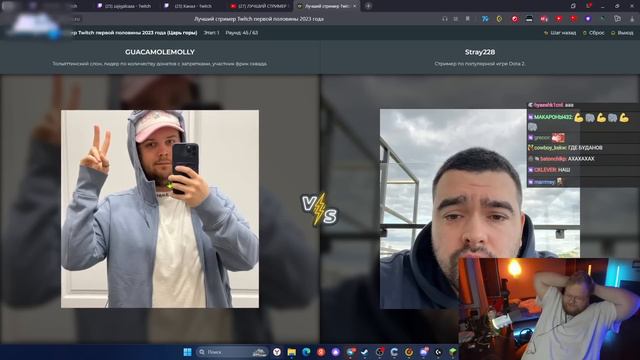
Task: Pick the GUACAMOLEMOLLY photo
Action: coord(160,209)
